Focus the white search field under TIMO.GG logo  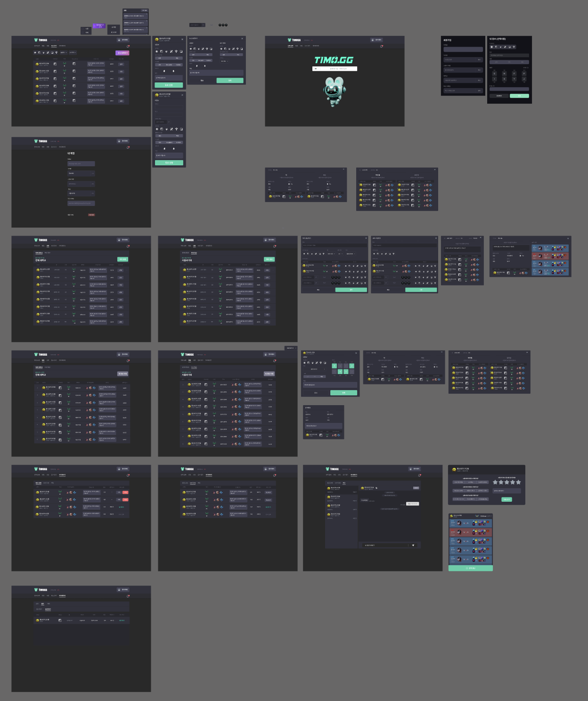click(335, 69)
